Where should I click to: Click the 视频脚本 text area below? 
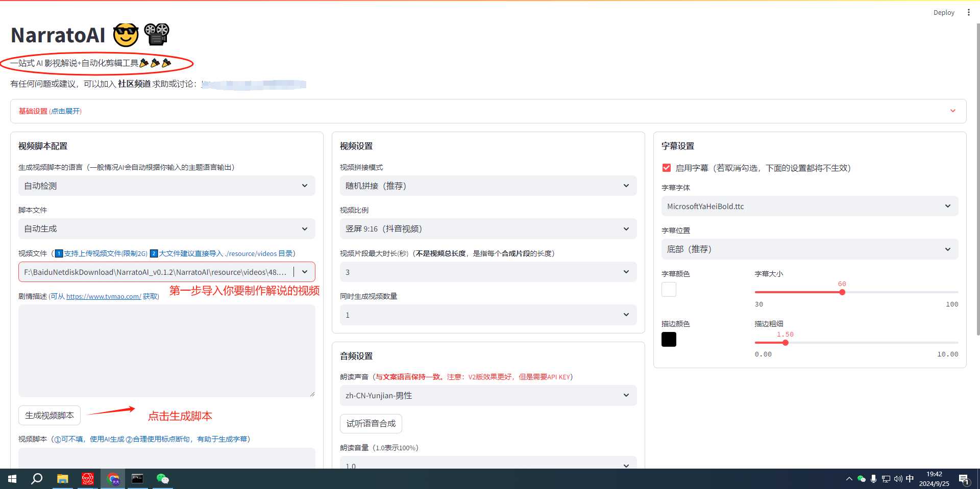pyautogui.click(x=166, y=458)
